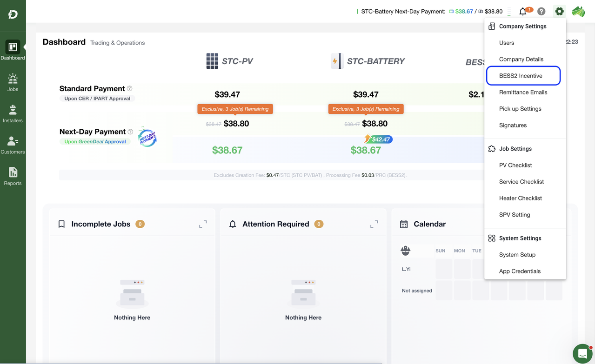595x364 pixels.
Task: Click the Dashboard logo at top-left
Action: pyautogui.click(x=13, y=14)
